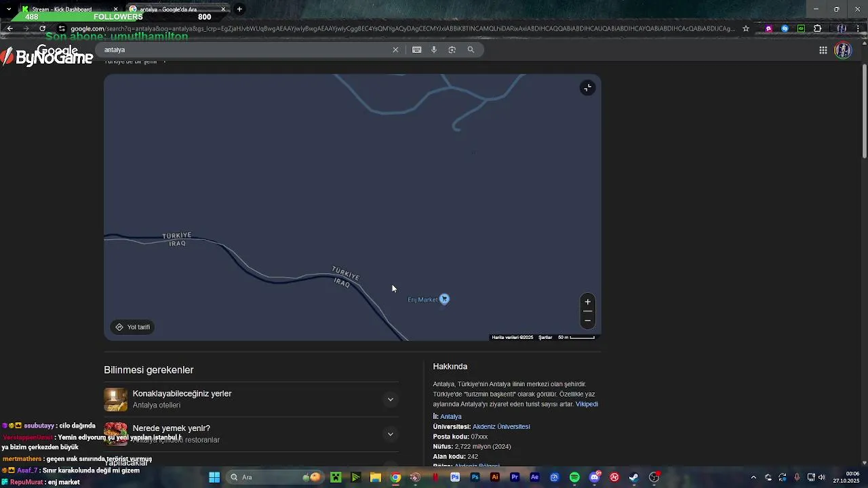Click Posta kodu: 07xxx text
868x488 pixels.
click(460, 437)
